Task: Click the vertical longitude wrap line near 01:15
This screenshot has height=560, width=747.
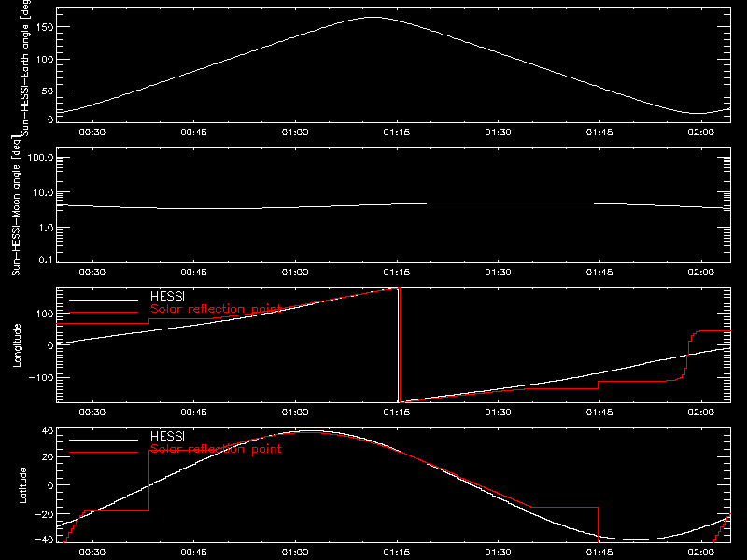Action: (399, 345)
